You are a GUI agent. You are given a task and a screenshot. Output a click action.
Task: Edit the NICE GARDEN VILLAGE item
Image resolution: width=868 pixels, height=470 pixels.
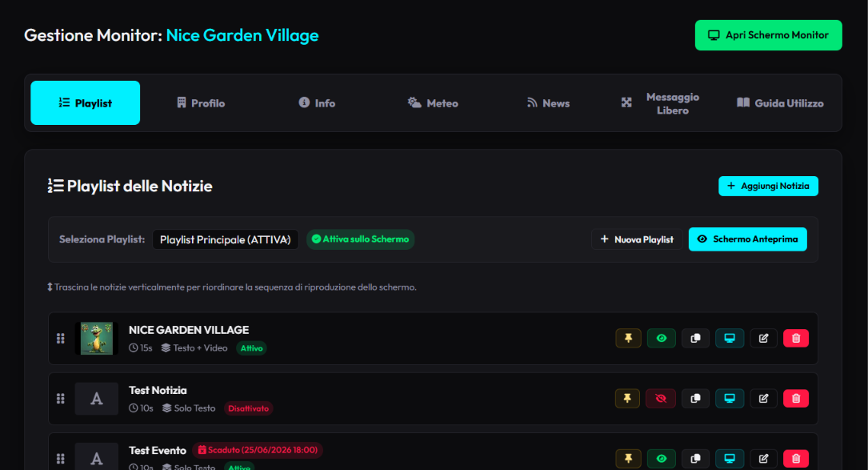pos(763,338)
